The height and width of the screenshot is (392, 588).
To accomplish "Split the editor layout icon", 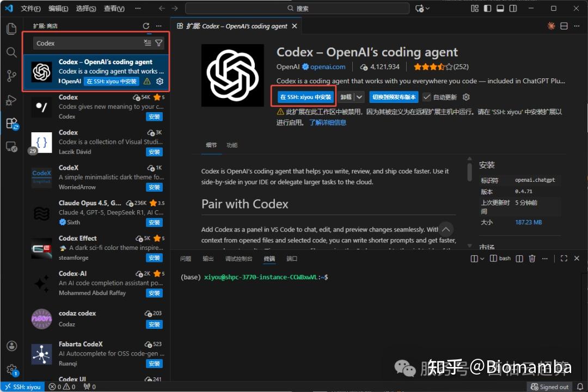I will [x=563, y=26].
